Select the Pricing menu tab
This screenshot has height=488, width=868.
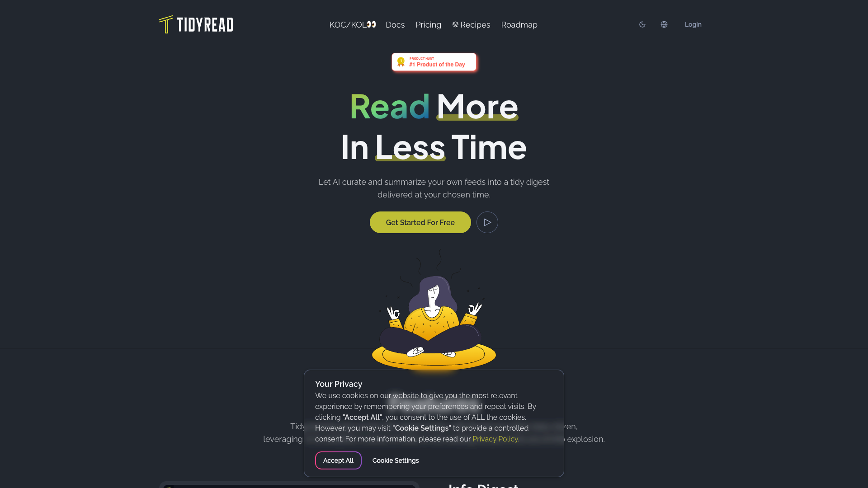coord(428,24)
